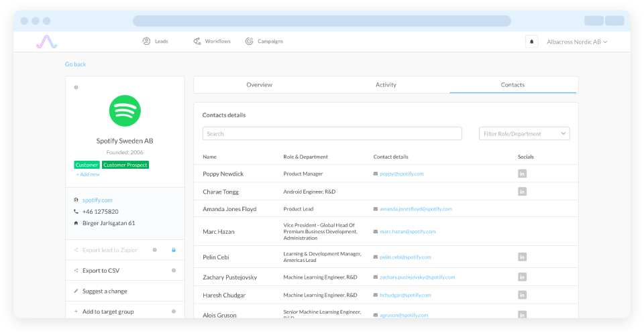
Task: Open the Leads menu
Action: [x=155, y=41]
